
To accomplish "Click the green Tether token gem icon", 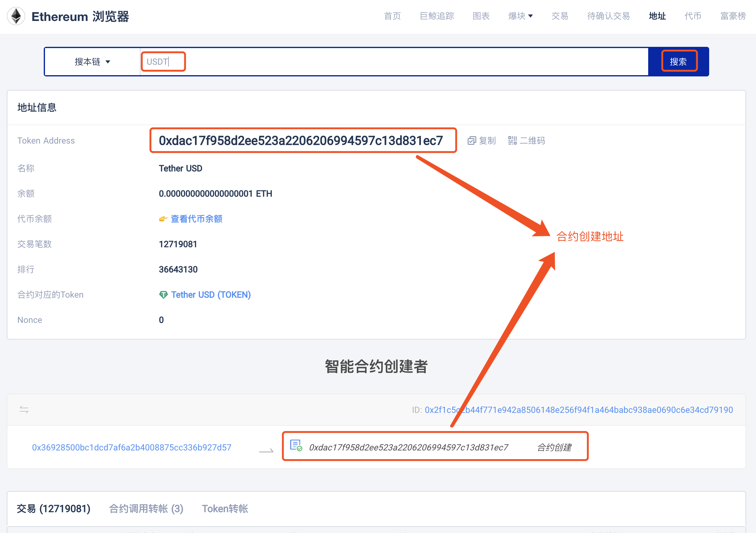I will 163,295.
